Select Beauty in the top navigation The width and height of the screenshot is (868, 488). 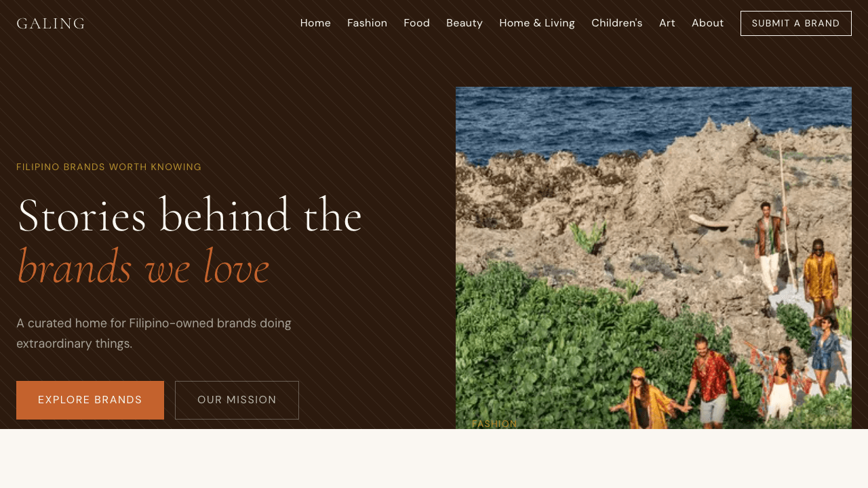pyautogui.click(x=465, y=23)
